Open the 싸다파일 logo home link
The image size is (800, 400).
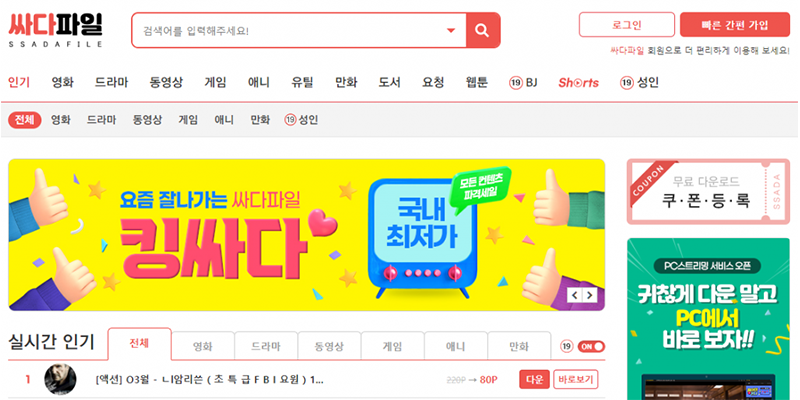coord(55,30)
